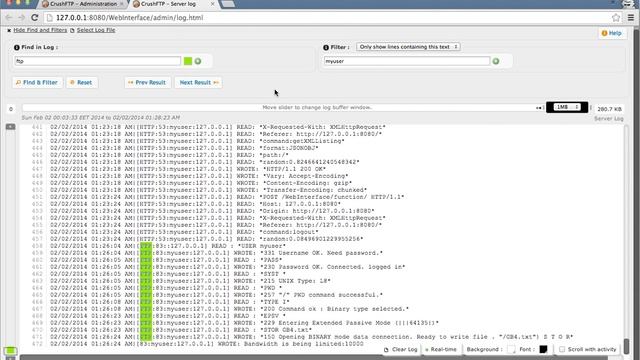Click the Reset button
The width and height of the screenshot is (640, 360).
tap(82, 82)
